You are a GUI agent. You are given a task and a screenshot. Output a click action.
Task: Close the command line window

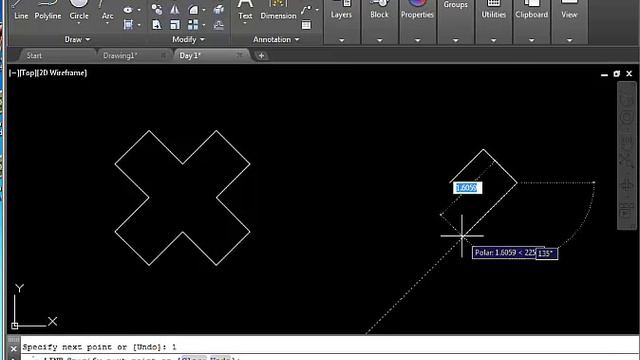click(x=13, y=349)
